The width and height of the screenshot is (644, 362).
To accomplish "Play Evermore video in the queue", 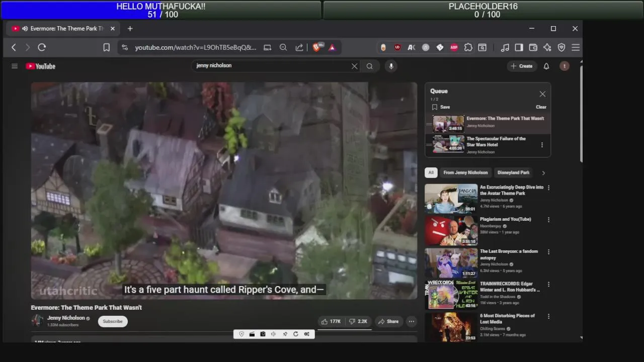I will point(488,124).
